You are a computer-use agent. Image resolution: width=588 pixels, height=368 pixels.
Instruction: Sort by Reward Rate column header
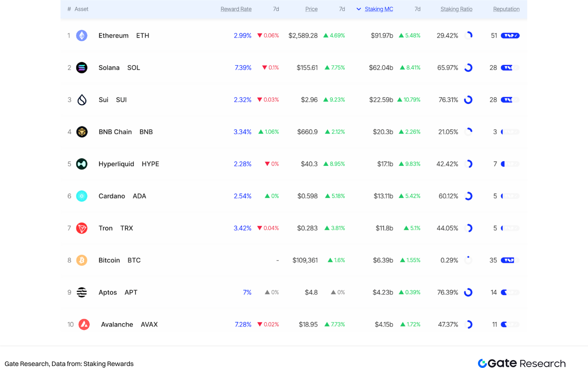236,9
